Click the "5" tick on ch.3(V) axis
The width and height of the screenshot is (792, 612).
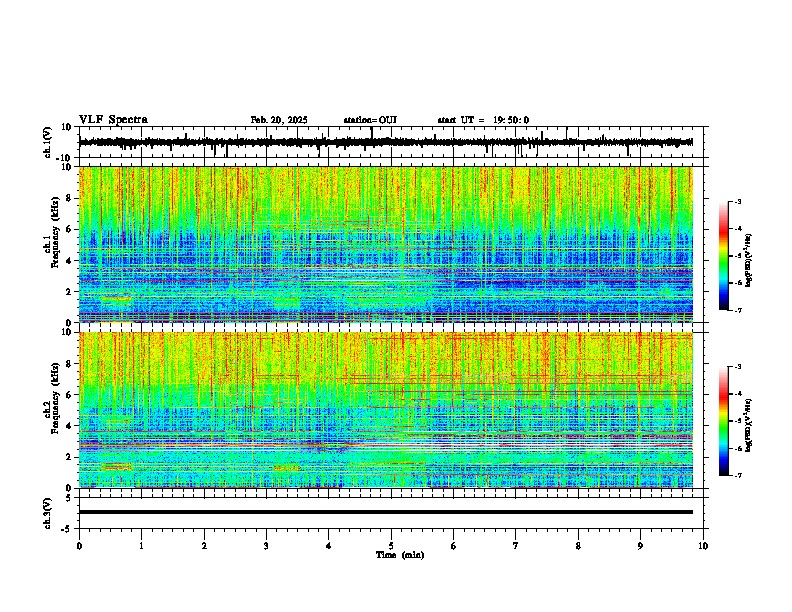coord(70,498)
